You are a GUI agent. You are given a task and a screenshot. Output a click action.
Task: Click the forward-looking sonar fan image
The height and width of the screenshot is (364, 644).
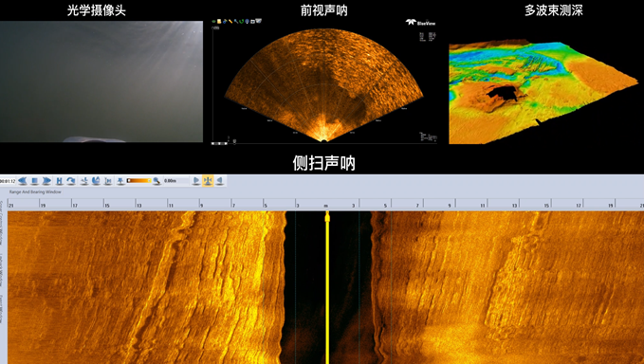(x=323, y=85)
